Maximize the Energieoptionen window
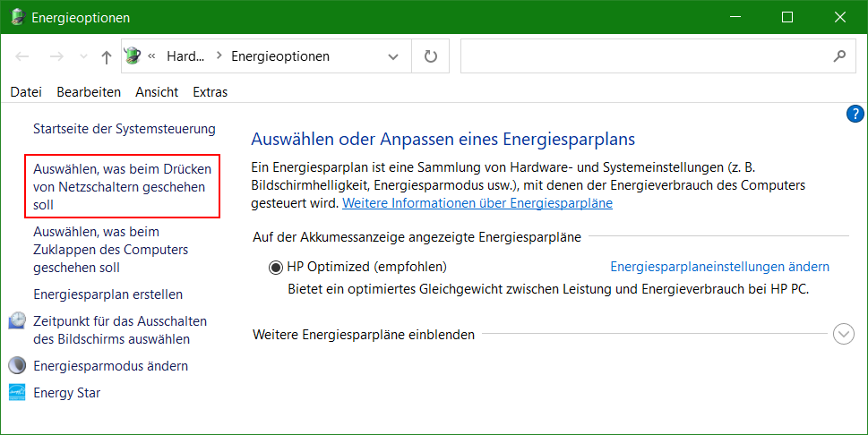The height and width of the screenshot is (435, 868). tap(787, 17)
